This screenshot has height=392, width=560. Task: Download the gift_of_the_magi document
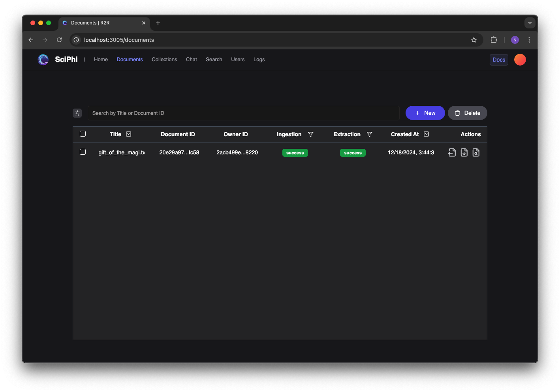[464, 152]
